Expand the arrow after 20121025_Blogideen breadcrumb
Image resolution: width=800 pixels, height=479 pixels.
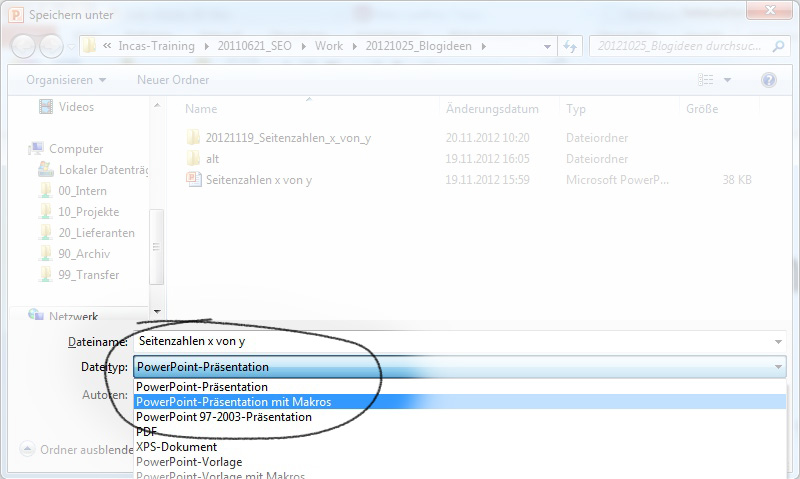(x=484, y=46)
